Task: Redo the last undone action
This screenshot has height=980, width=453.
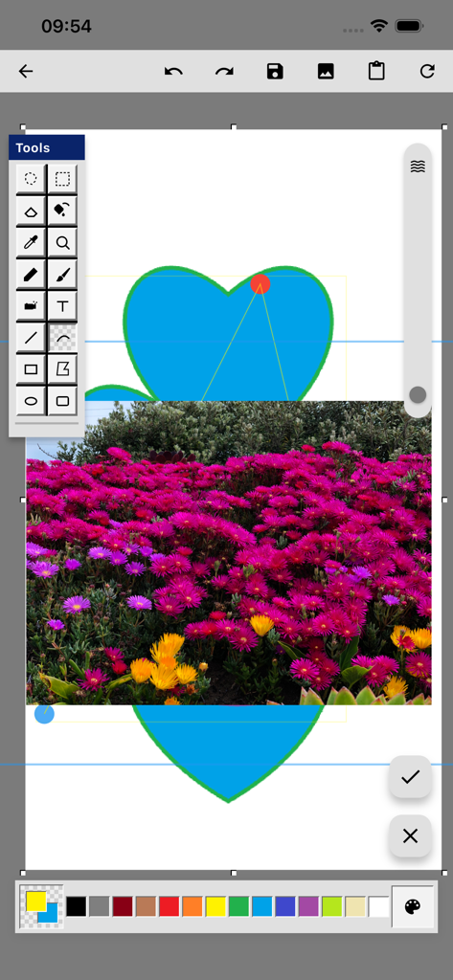Action: [224, 71]
